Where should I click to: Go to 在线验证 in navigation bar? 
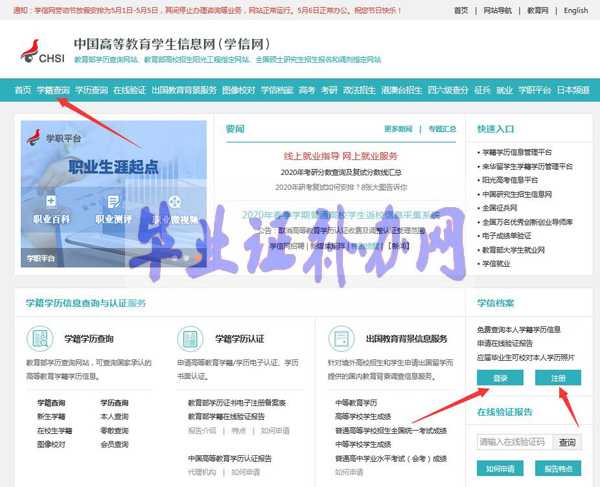(x=129, y=90)
